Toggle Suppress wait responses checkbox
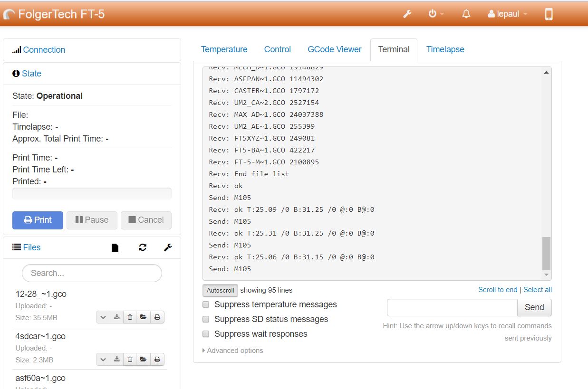The image size is (588, 389). point(206,334)
